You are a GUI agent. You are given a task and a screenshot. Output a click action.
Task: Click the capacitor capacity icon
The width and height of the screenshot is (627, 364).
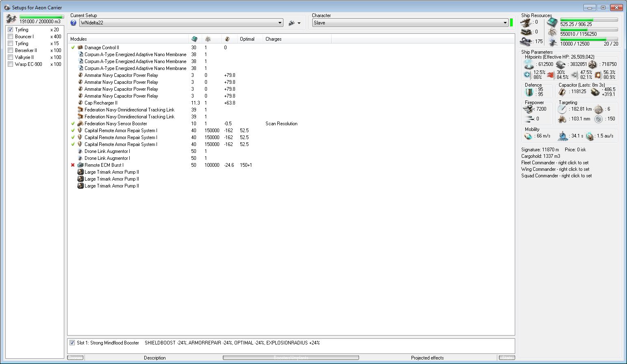563,92
